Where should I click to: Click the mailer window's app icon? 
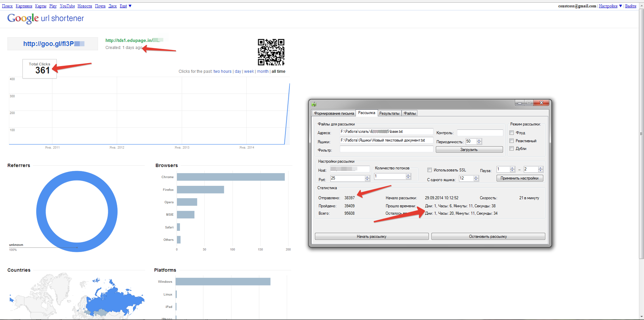[x=314, y=104]
